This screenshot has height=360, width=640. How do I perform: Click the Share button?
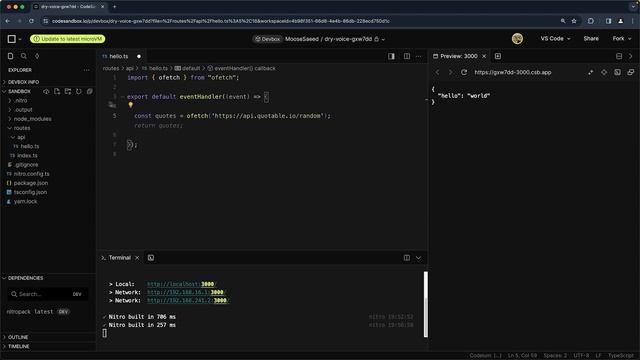(x=591, y=39)
